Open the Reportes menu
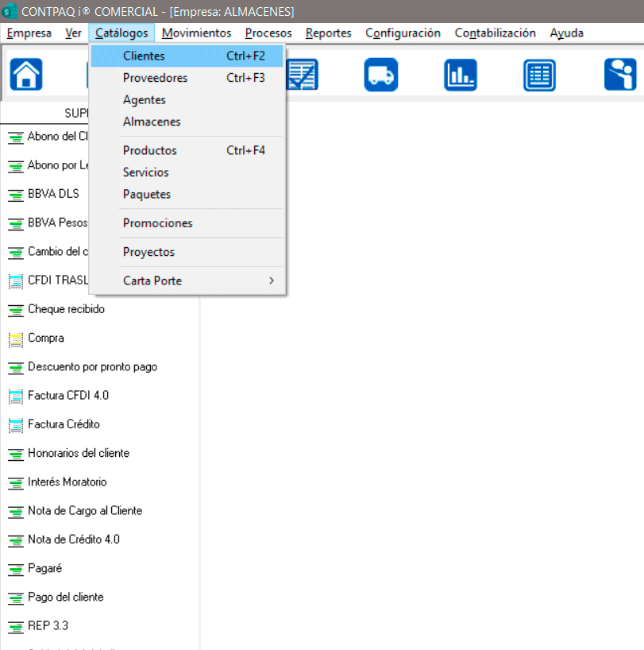This screenshot has height=650, width=644. (x=328, y=33)
